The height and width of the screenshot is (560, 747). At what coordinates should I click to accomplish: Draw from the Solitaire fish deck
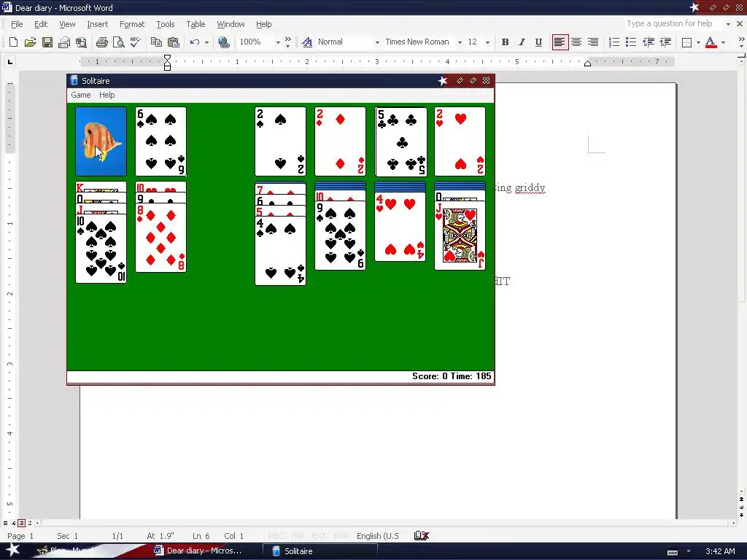click(x=101, y=141)
